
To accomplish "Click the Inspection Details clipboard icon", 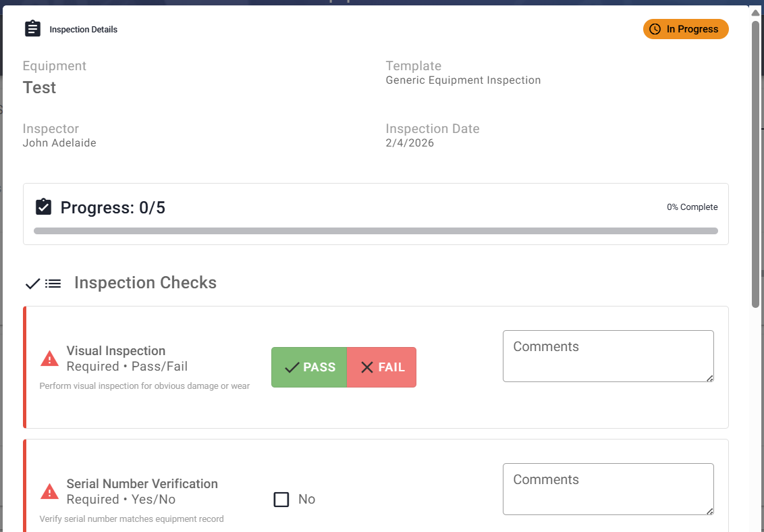I will tap(32, 29).
